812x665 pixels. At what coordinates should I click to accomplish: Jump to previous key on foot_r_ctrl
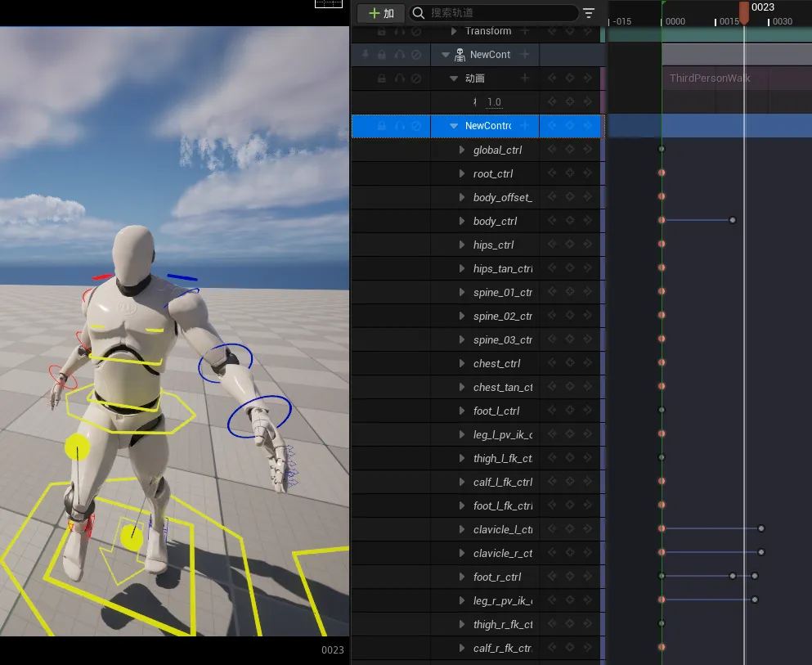click(552, 577)
